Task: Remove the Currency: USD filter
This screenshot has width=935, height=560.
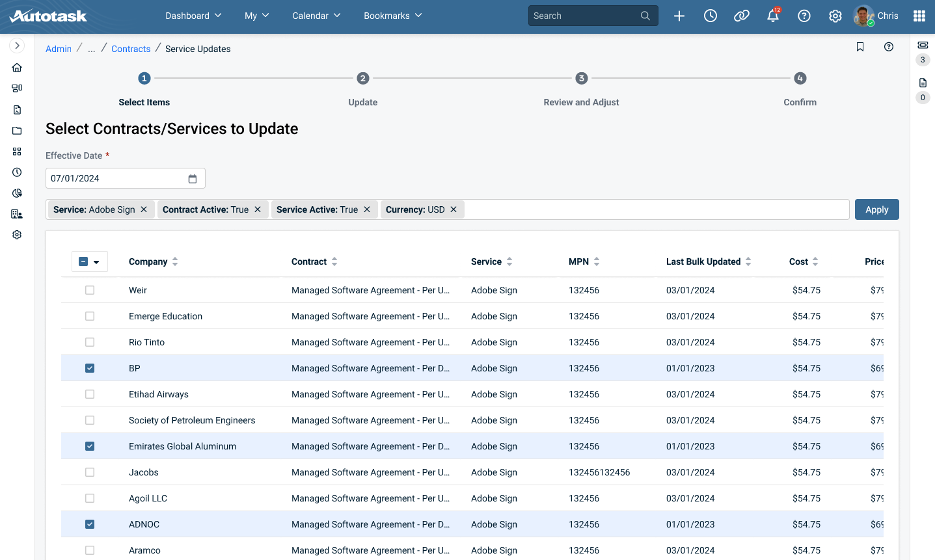Action: 454,209
